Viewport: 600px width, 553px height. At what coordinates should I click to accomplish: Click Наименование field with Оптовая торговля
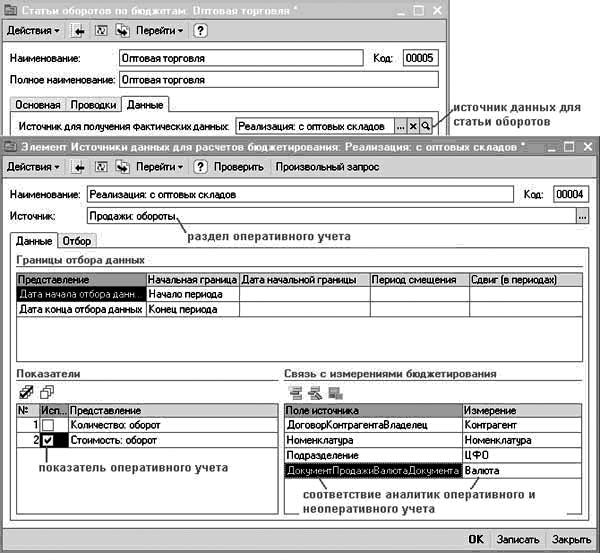(241, 58)
